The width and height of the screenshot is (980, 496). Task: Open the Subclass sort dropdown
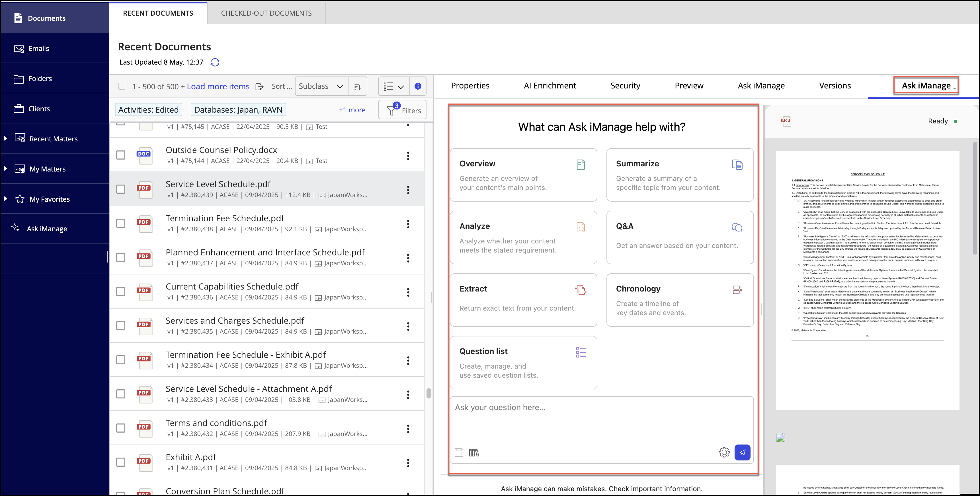click(321, 86)
